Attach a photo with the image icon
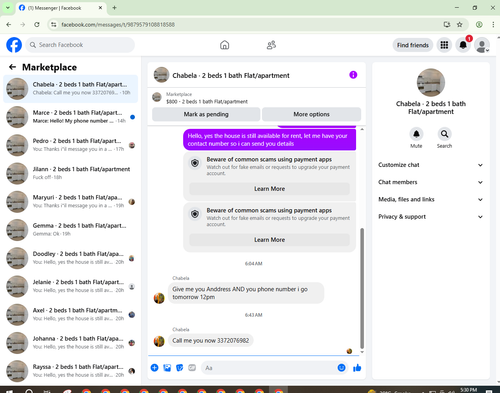The height and width of the screenshot is (393, 500). [167, 368]
